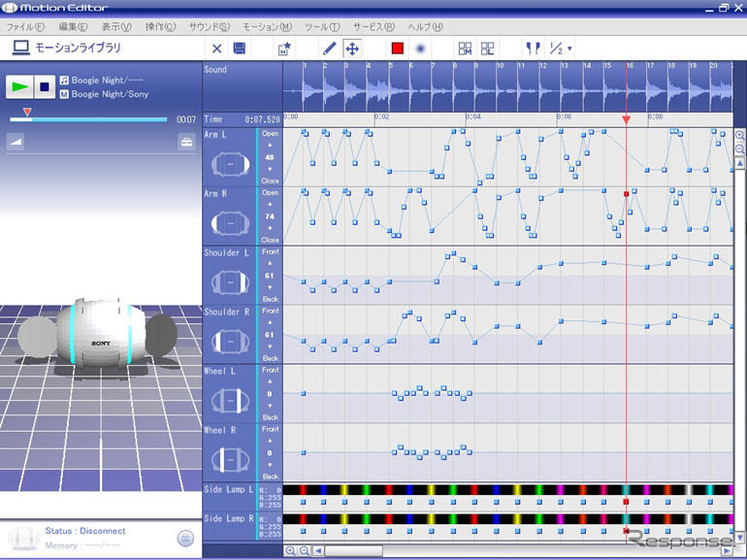Increase the Arm L value with the up arrow
Image resolution: width=747 pixels, height=560 pixels.
tap(270, 144)
